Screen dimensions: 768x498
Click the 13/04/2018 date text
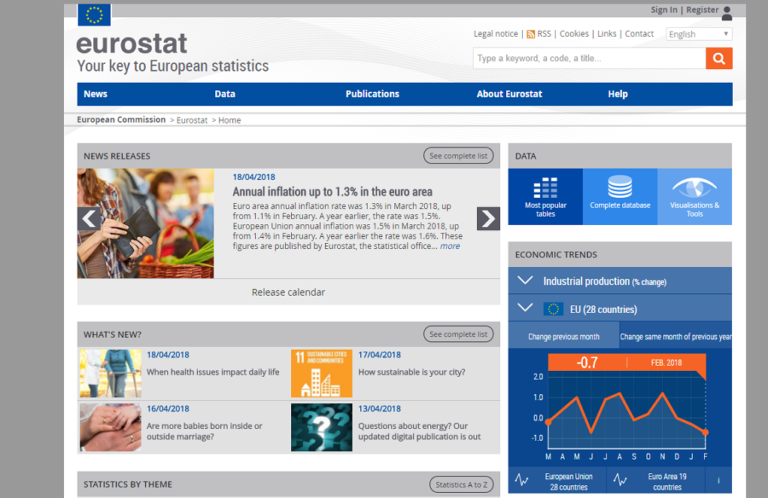pyautogui.click(x=379, y=408)
